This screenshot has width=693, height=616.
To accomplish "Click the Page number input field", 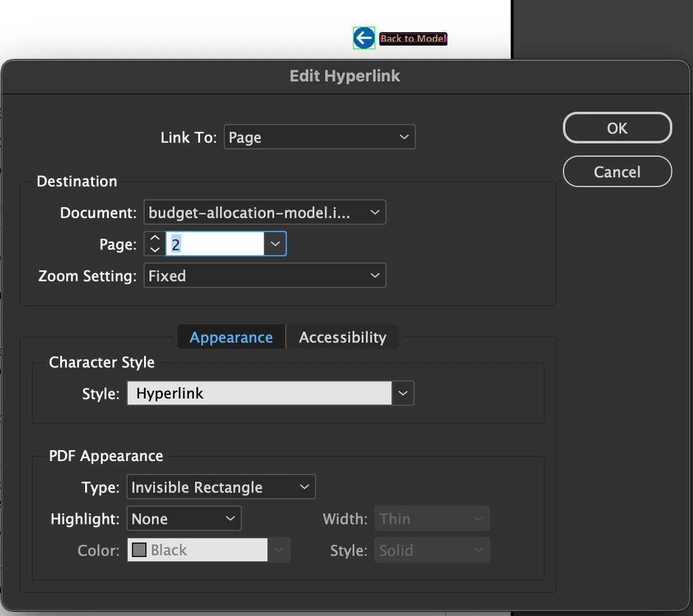I will (x=215, y=244).
